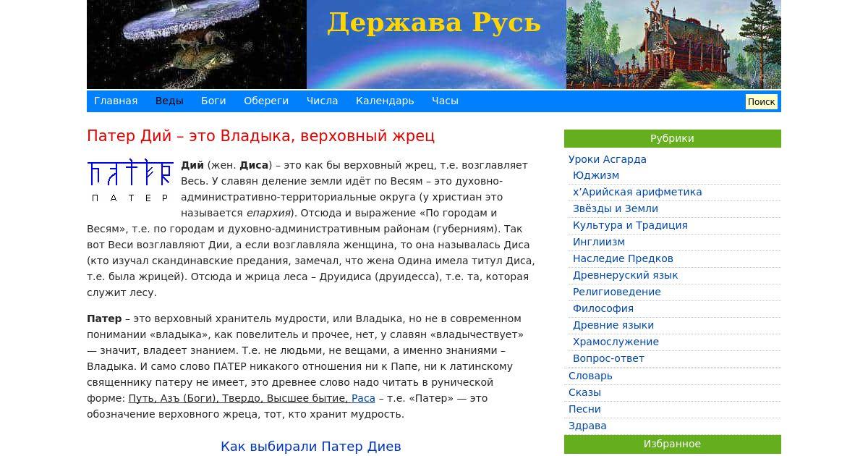Screen dimensions: 868x456
Task: Open Культура и Традиция subcategory
Action: point(630,225)
